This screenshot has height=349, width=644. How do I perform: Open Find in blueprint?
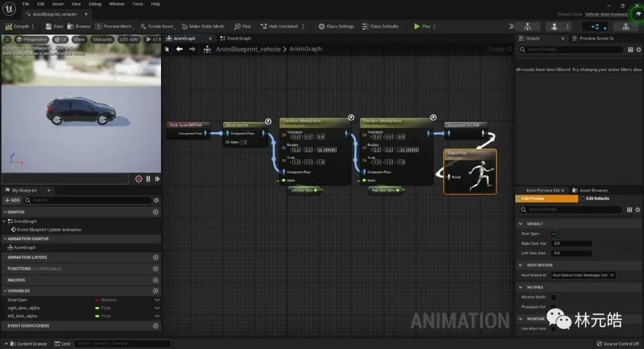[x=242, y=26]
